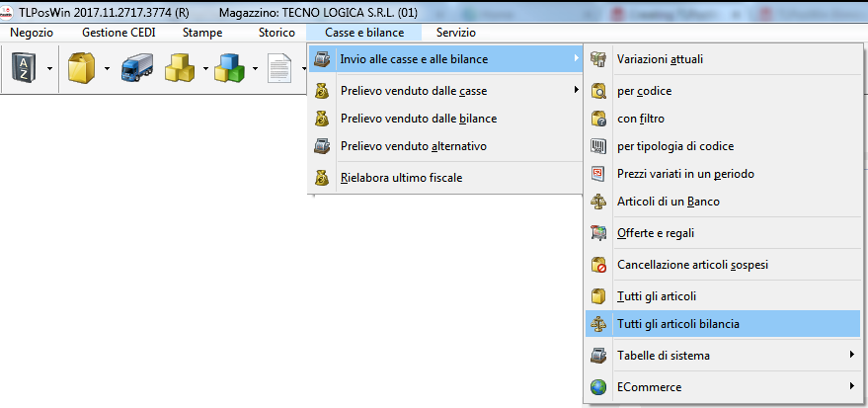This screenshot has height=408, width=868.
Task: Click the A-Z dictionary book toolbar icon
Action: point(23,68)
